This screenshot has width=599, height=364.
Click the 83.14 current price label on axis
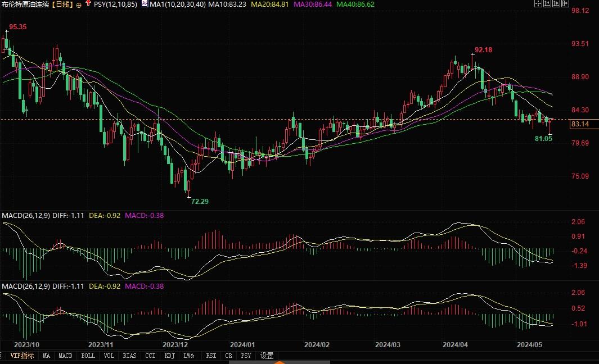[579, 124]
